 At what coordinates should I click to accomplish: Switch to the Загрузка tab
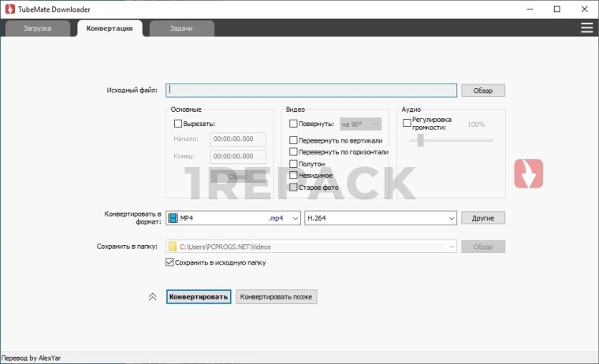coord(36,28)
